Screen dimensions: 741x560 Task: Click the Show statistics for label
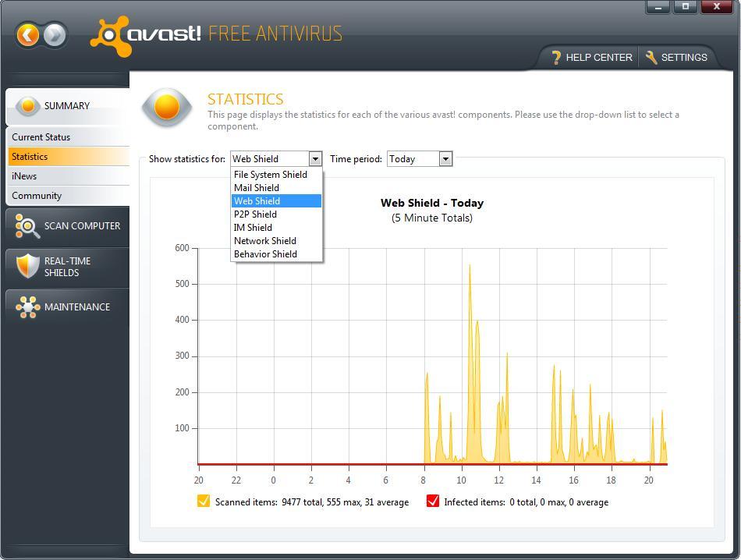coord(187,159)
